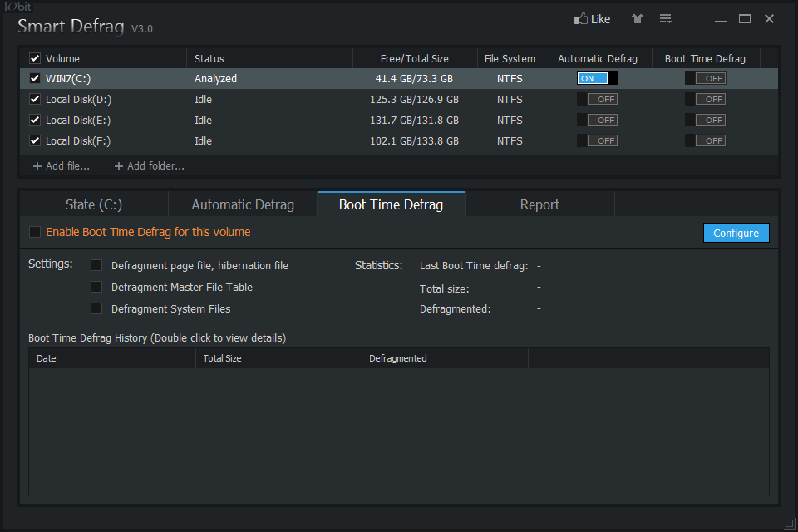This screenshot has width=798, height=532.
Task: Turn on Boot Time Defrag for WIN7(C:)
Action: 706,78
